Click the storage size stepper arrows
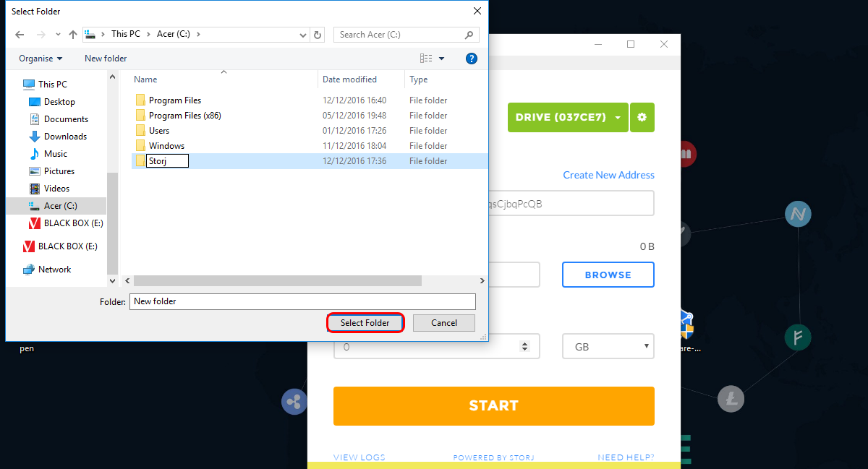This screenshot has height=469, width=868. pos(525,347)
